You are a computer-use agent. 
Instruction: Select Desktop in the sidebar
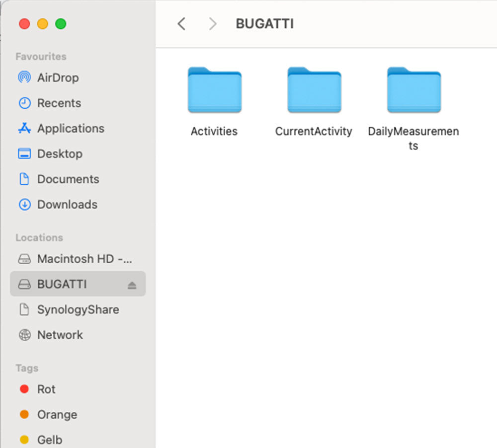[60, 154]
